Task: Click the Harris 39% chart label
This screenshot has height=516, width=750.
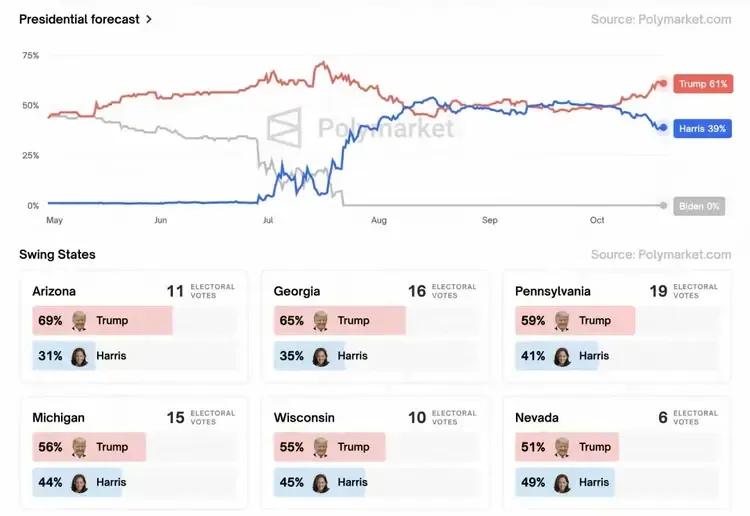Action: [702, 129]
